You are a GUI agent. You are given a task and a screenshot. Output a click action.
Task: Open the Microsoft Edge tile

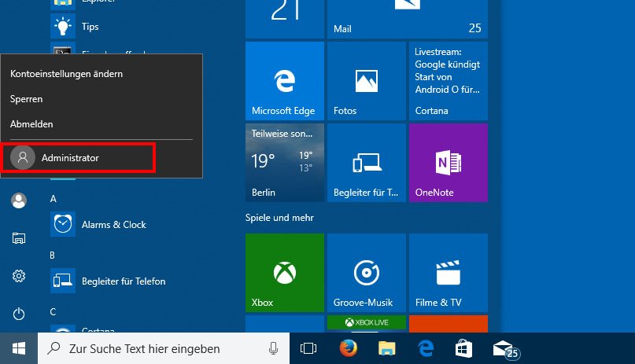(284, 81)
